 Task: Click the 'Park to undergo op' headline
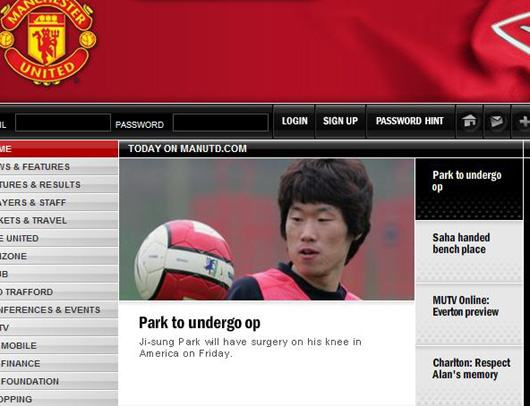click(199, 323)
